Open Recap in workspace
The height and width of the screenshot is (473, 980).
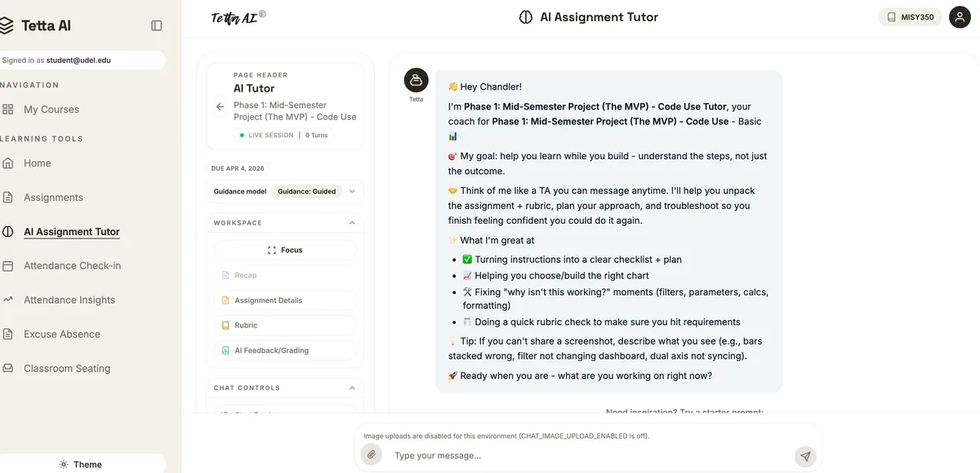click(x=285, y=275)
